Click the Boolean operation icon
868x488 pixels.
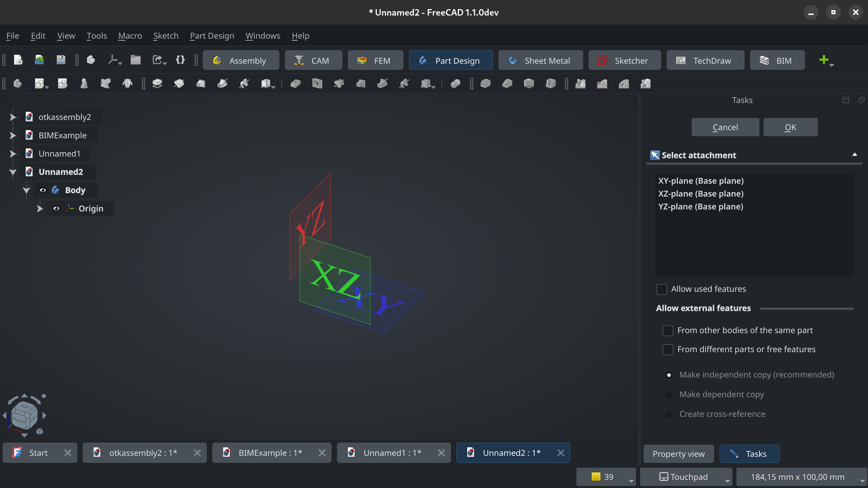[455, 83]
